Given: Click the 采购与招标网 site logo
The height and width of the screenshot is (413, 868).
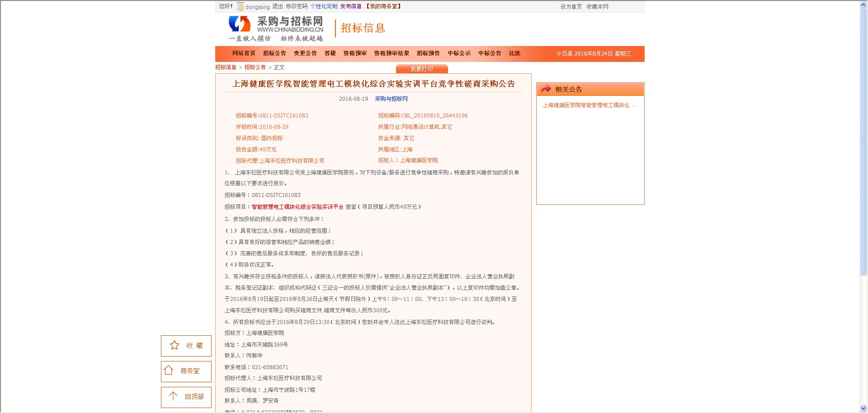Looking at the screenshot, I should (x=276, y=28).
